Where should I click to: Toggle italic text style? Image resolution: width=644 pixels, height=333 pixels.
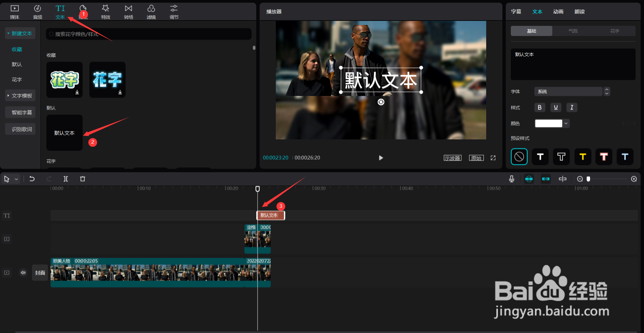[572, 107]
